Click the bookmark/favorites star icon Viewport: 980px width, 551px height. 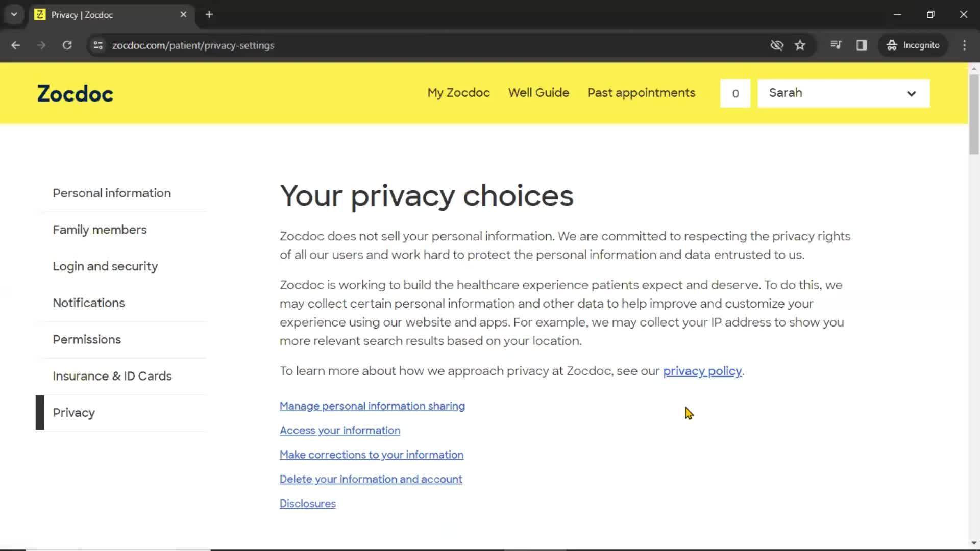pos(800,45)
